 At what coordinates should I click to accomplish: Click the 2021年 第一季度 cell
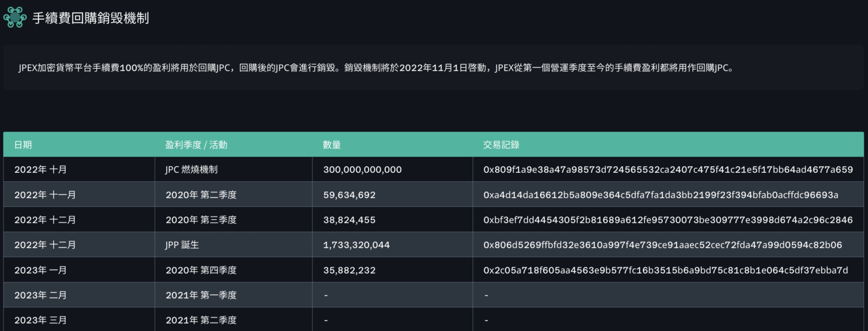201,295
